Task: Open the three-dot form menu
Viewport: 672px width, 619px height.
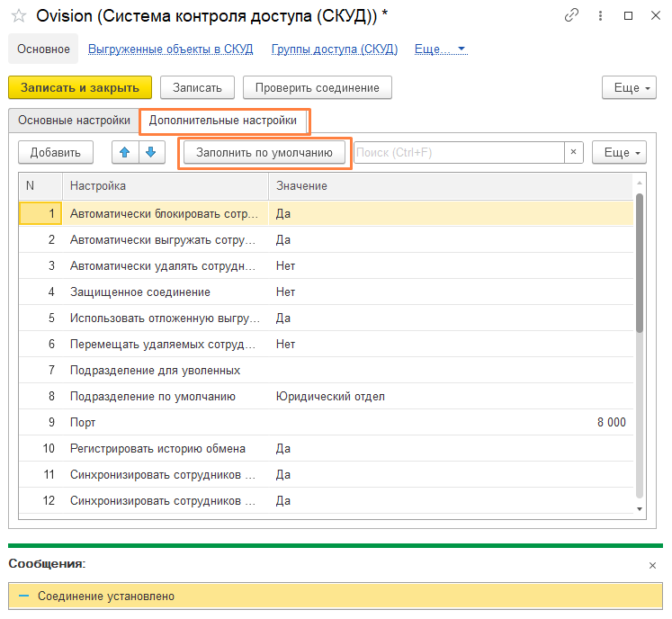Action: tap(600, 16)
